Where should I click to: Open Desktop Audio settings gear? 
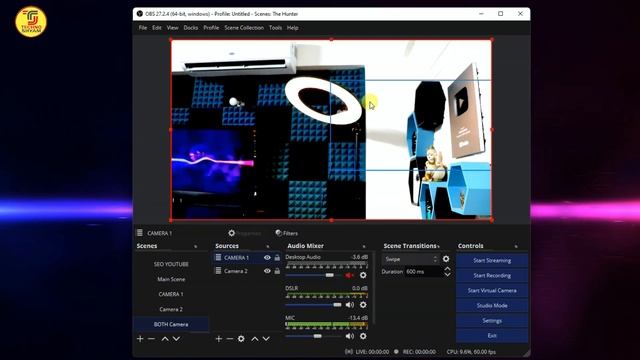363,276
